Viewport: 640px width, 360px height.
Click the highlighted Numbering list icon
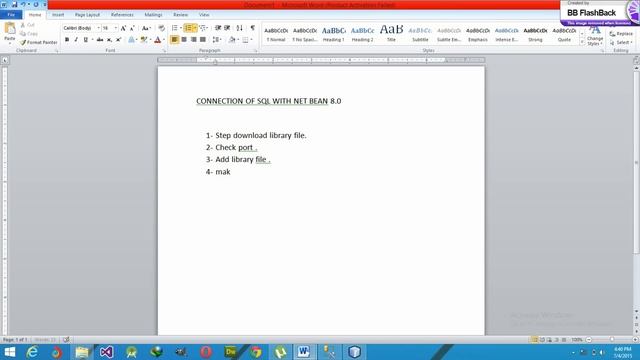(x=188, y=28)
